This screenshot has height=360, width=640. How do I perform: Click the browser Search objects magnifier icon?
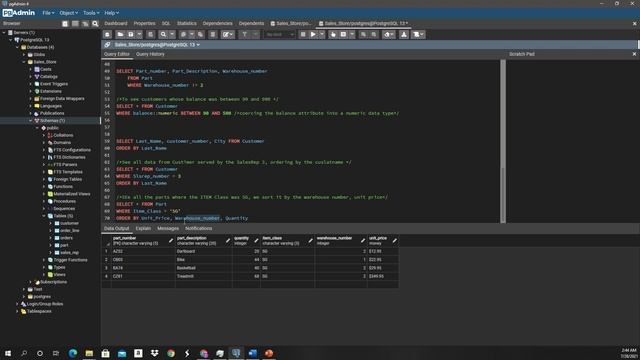pyautogui.click(x=95, y=24)
